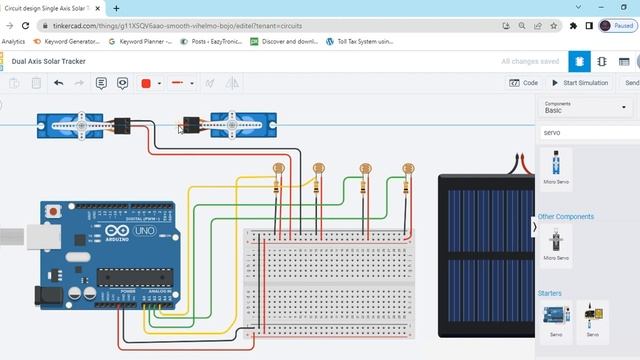The height and width of the screenshot is (360, 640).
Task: Open a new browser tab
Action: point(116,8)
